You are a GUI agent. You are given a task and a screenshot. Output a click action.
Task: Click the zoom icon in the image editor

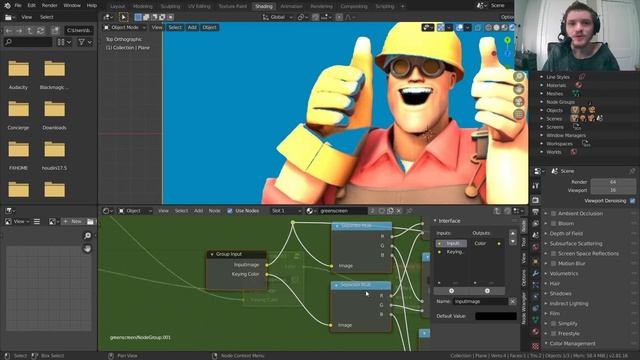click(x=87, y=236)
